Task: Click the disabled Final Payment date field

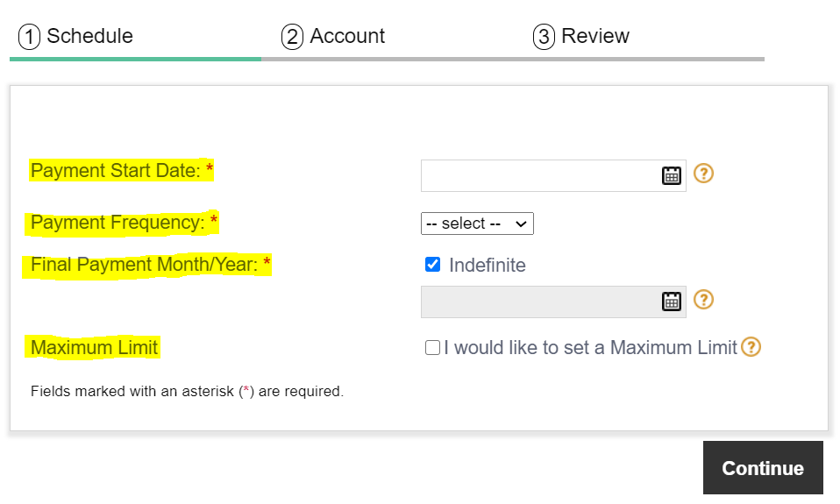Action: click(539, 302)
